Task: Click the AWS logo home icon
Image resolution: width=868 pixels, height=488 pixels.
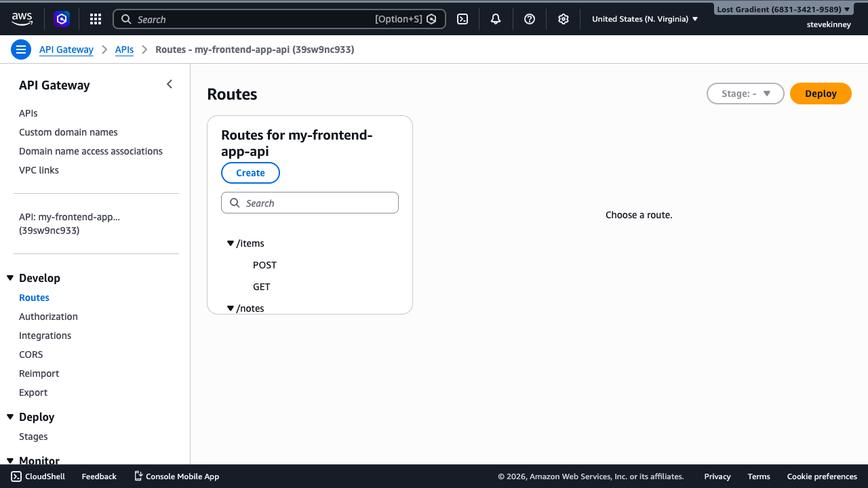Action: [22, 19]
